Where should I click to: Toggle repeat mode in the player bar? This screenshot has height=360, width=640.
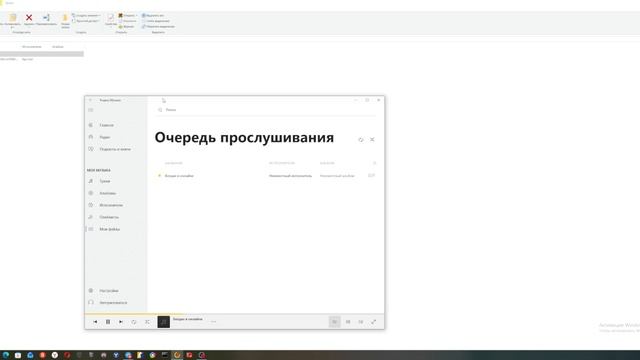click(x=134, y=322)
